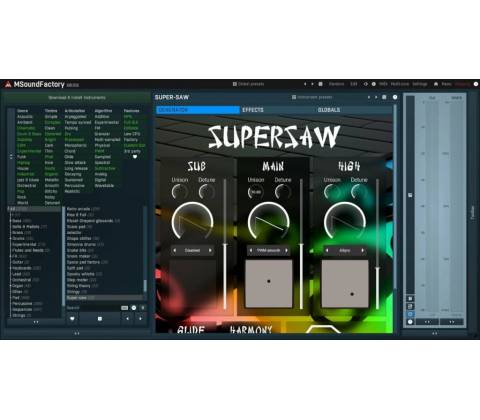Toggle the Cinematic genre tag filter
The image size is (480, 420).
26,128
